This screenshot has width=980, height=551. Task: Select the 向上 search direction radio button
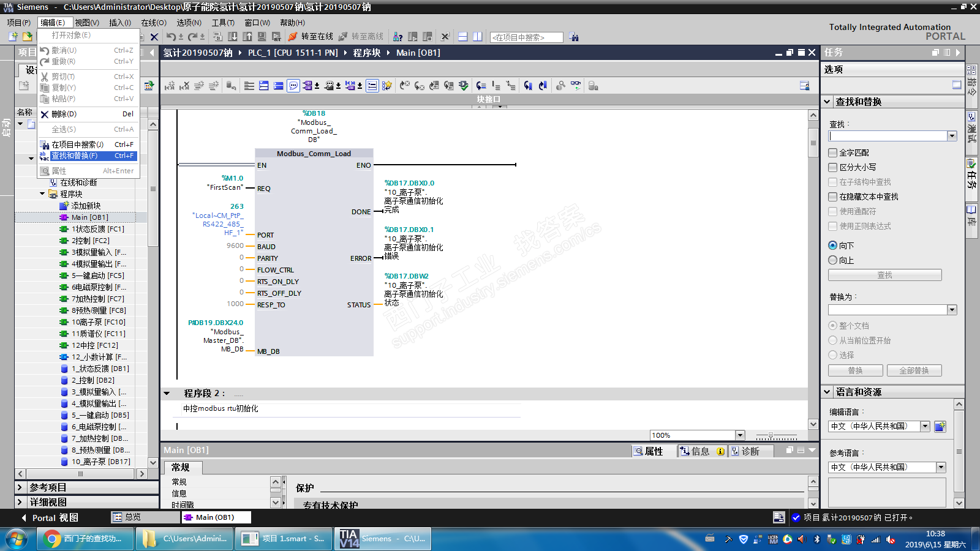(x=832, y=260)
